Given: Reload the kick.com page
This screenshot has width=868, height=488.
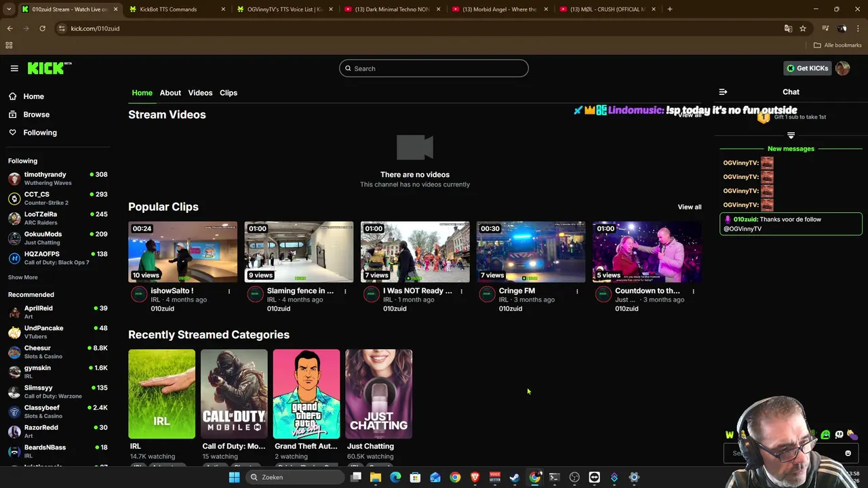Looking at the screenshot, I should 42,28.
